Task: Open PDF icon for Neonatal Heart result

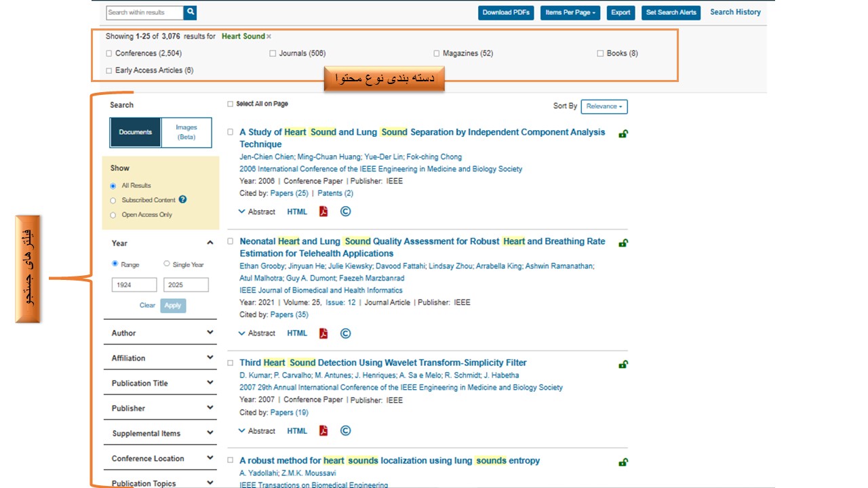Action: pyautogui.click(x=323, y=333)
